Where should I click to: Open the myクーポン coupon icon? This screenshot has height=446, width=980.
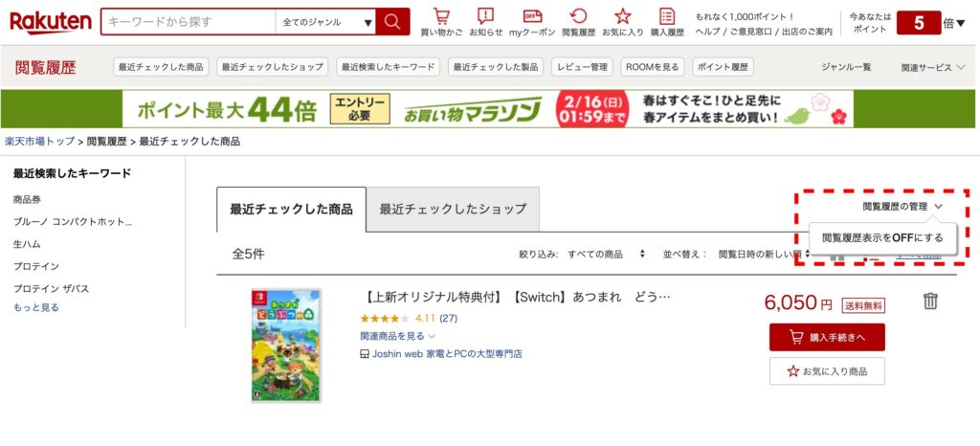point(532,22)
